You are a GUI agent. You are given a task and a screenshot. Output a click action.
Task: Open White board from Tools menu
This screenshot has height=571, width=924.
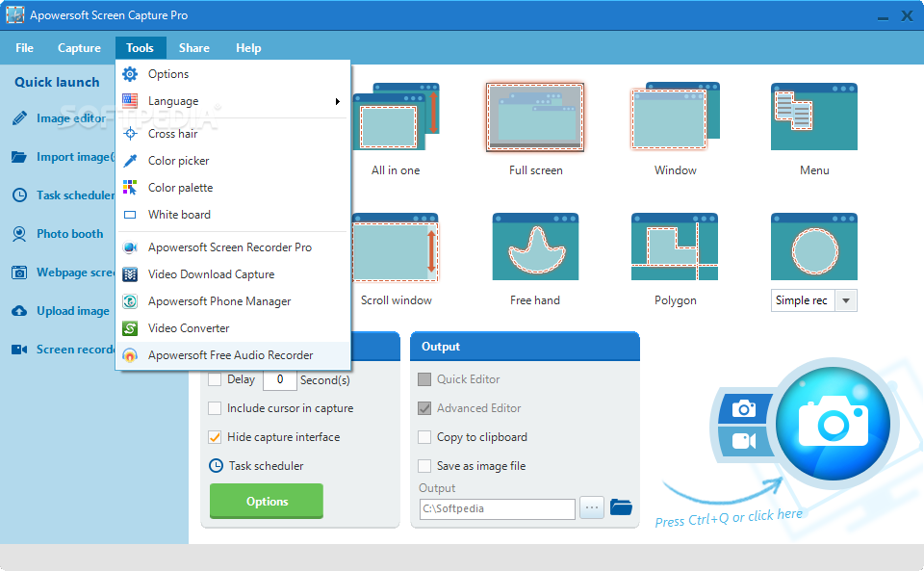(x=233, y=215)
